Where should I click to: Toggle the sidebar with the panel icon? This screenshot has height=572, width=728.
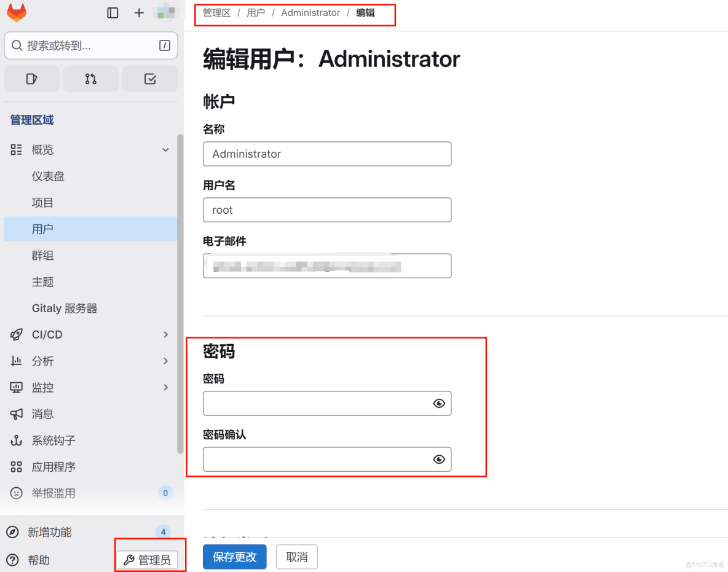(x=113, y=12)
